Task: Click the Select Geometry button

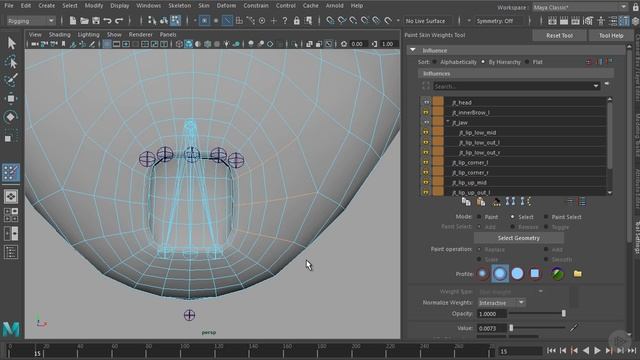Action: [518, 238]
